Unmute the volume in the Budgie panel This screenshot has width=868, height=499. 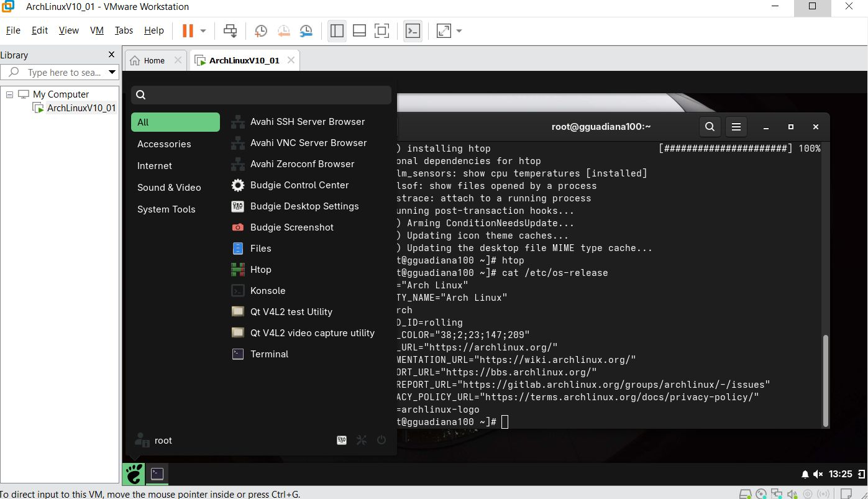[x=818, y=475]
